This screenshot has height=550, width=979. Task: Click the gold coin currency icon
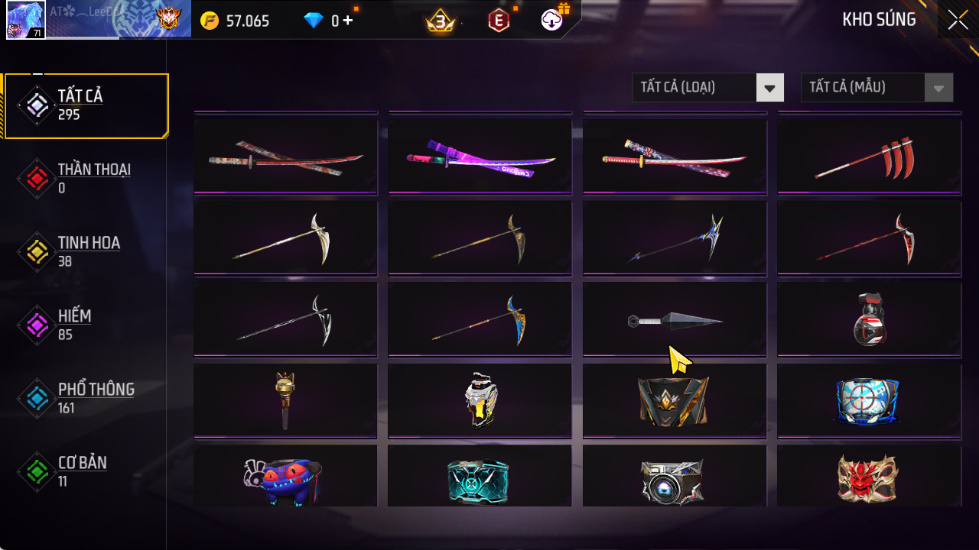pos(210,21)
